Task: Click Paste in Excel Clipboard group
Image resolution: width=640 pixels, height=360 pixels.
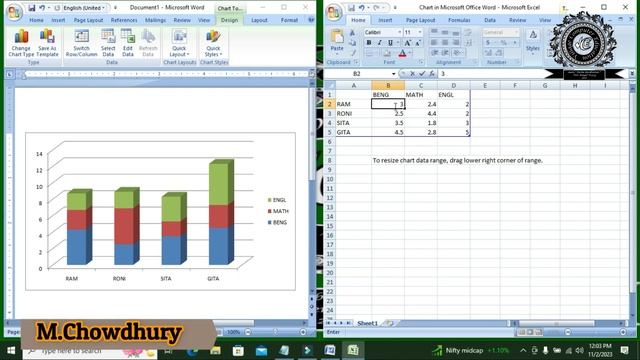Action: pos(337,41)
